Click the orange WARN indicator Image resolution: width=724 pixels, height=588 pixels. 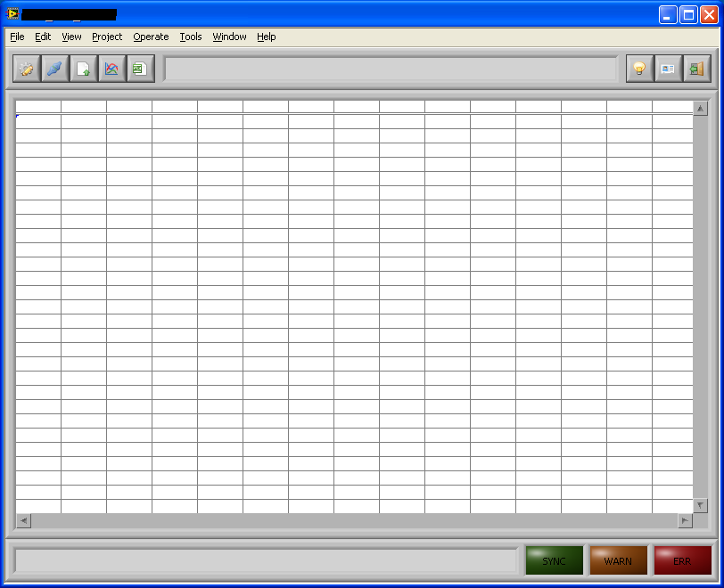618,560
